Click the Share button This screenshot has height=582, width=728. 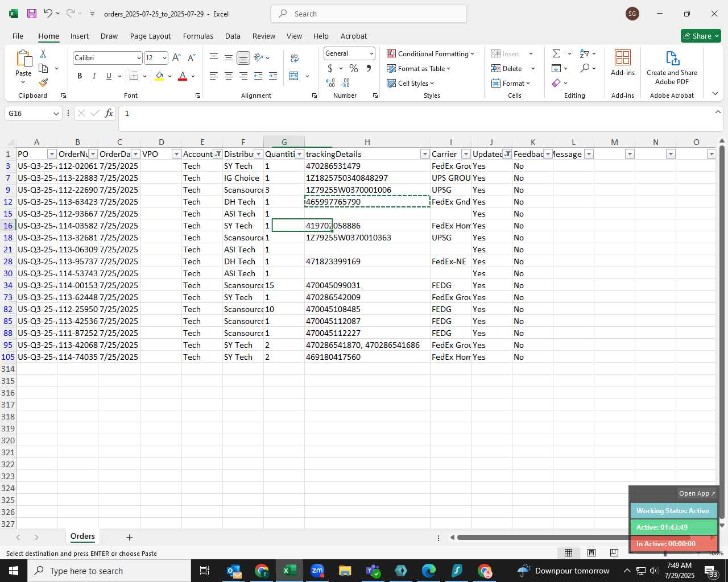coord(701,36)
